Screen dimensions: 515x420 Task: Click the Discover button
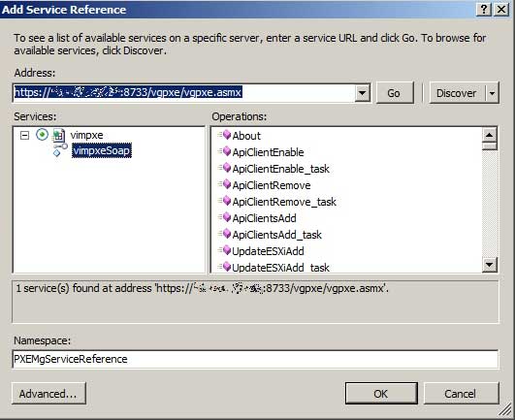(x=457, y=93)
